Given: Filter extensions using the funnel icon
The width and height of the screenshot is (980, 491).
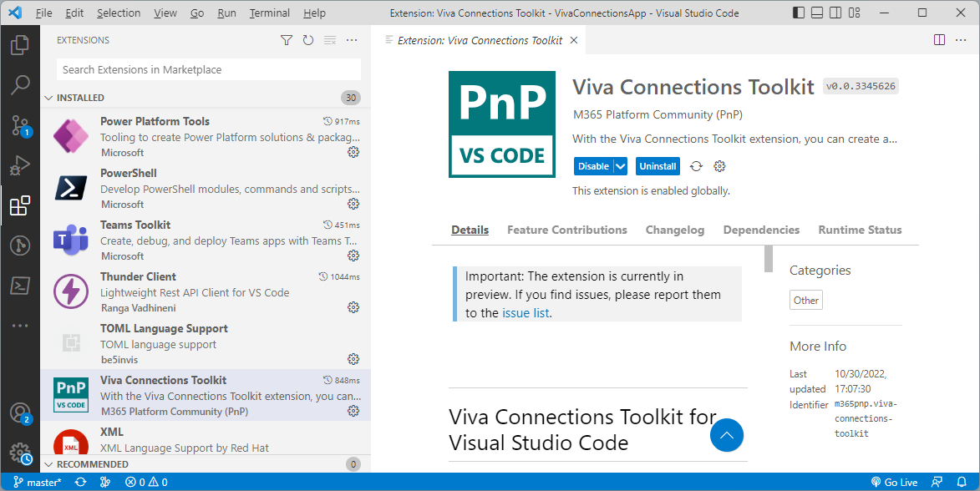Looking at the screenshot, I should tap(287, 40).
